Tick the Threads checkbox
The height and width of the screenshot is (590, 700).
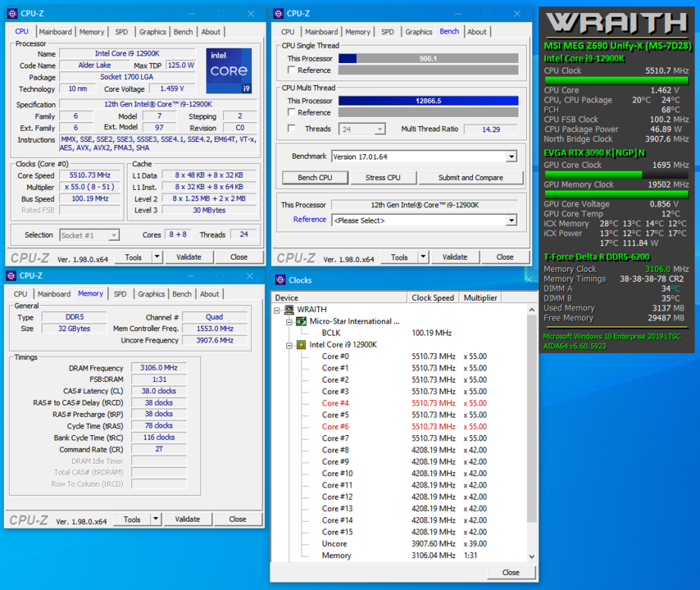tap(292, 129)
